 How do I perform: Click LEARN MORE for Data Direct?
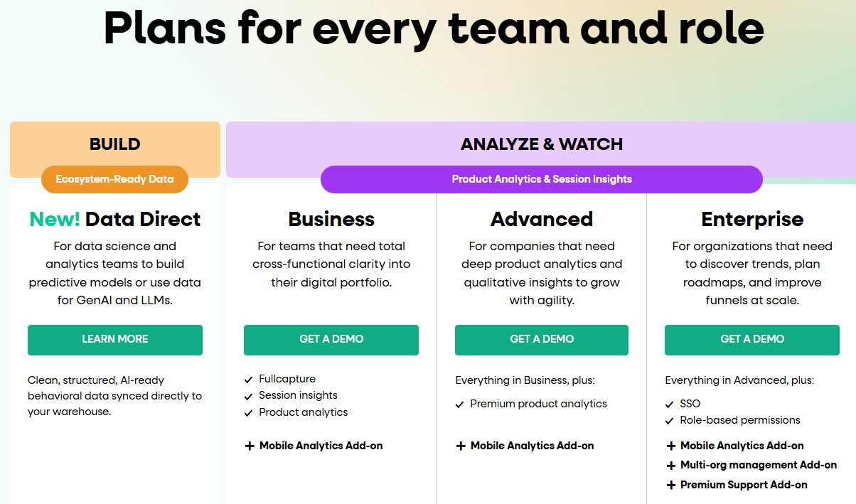(x=114, y=340)
